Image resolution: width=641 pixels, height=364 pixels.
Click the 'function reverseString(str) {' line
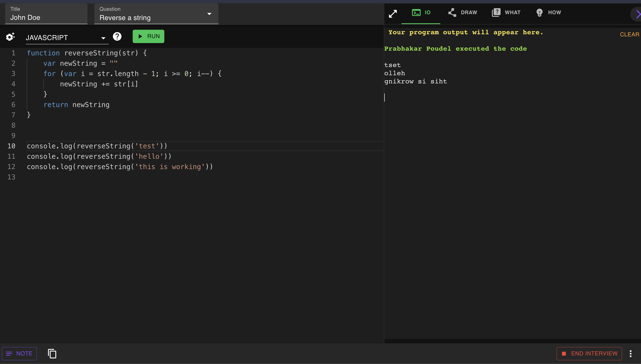point(87,53)
